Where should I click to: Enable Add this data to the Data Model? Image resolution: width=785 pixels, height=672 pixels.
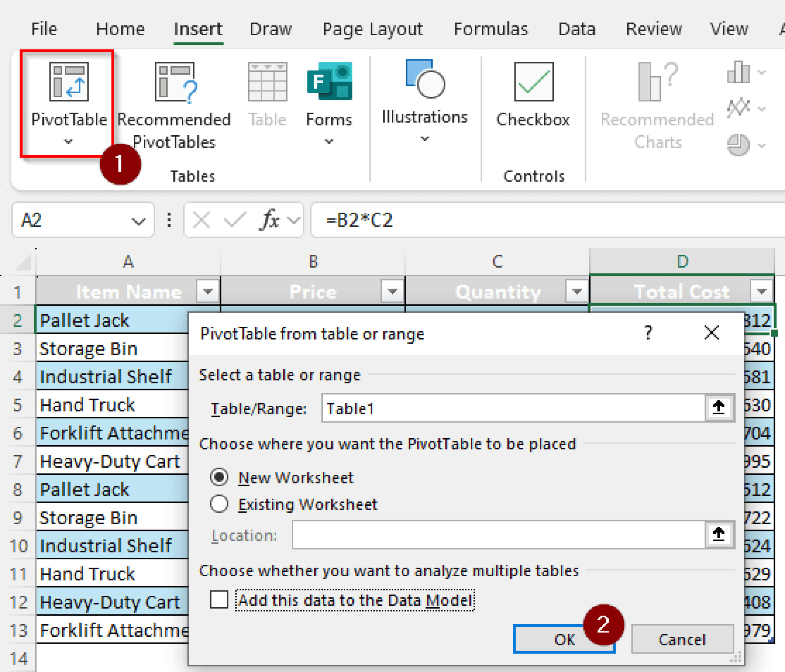(219, 600)
